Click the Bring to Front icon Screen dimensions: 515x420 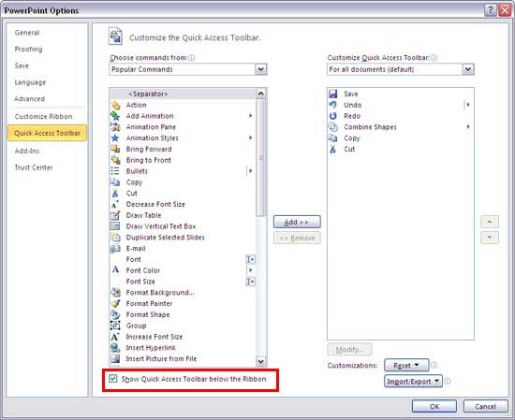[x=115, y=160]
